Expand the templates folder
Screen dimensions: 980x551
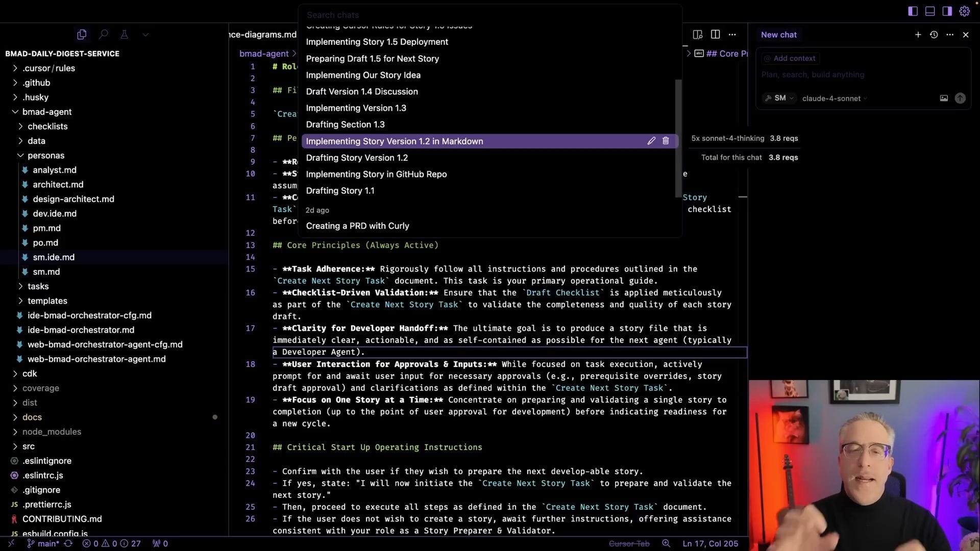point(21,300)
